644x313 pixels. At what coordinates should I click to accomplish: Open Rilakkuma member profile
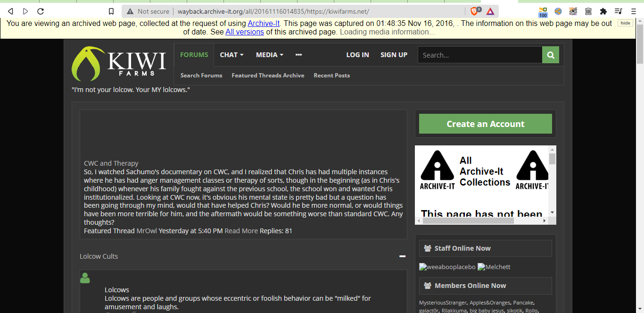click(454, 310)
